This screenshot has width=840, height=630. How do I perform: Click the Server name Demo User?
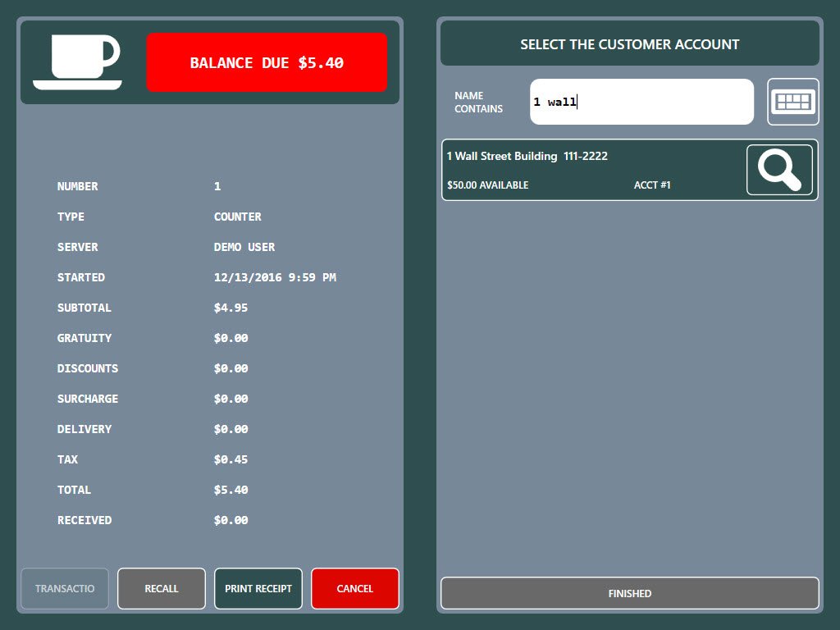pos(244,247)
